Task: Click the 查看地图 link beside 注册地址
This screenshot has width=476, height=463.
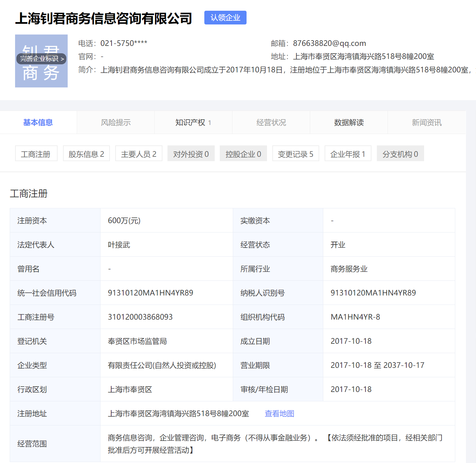Action: 279,413
